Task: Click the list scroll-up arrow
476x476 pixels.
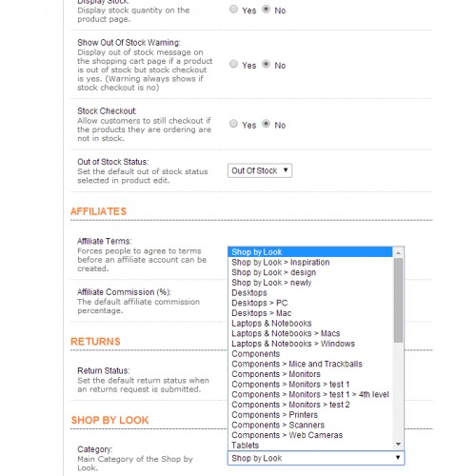Action: pos(398,252)
